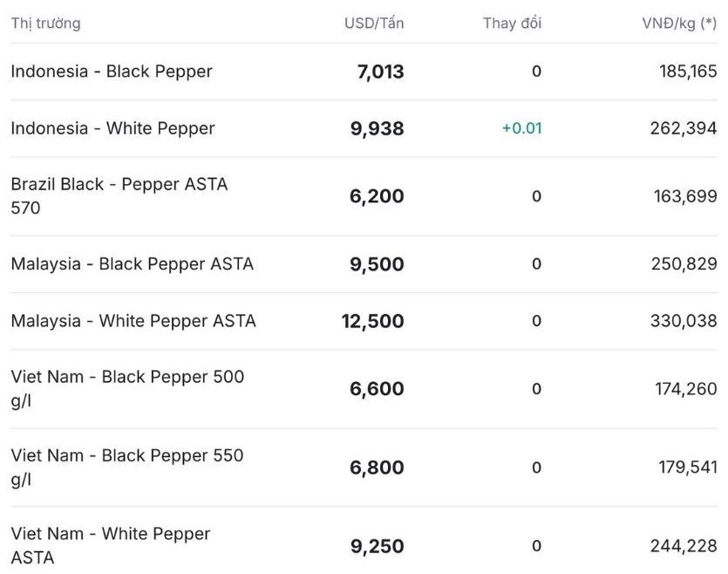
Task: Click the Brazil Black - Pepper ASTA 570 label
Action: [x=119, y=196]
